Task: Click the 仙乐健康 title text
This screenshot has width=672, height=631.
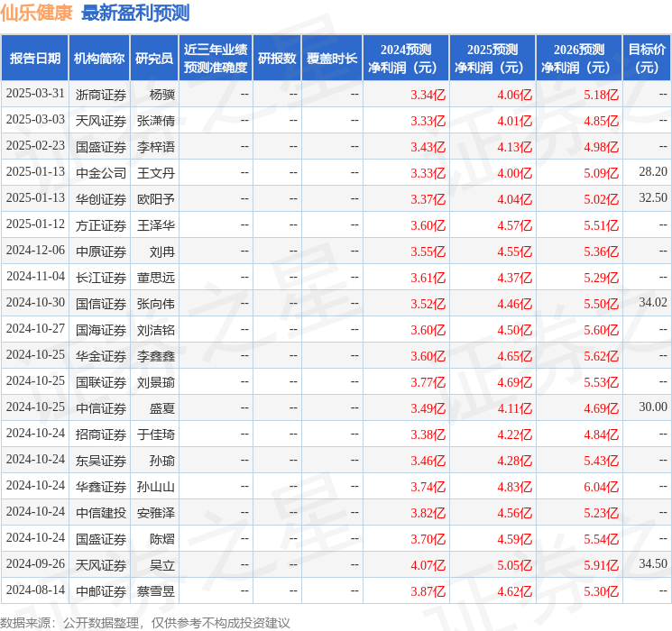Action: click(x=36, y=13)
